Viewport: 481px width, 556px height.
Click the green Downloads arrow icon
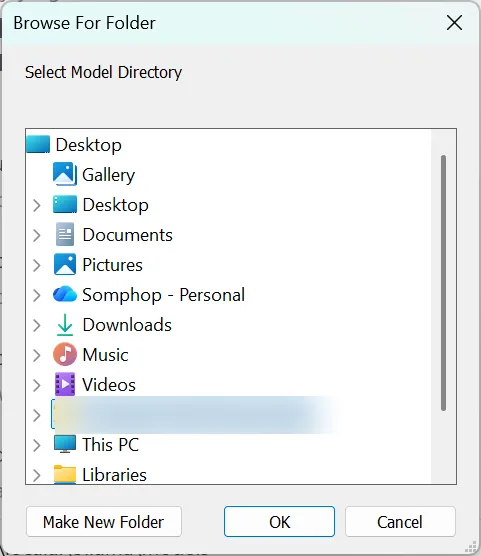pyautogui.click(x=65, y=324)
